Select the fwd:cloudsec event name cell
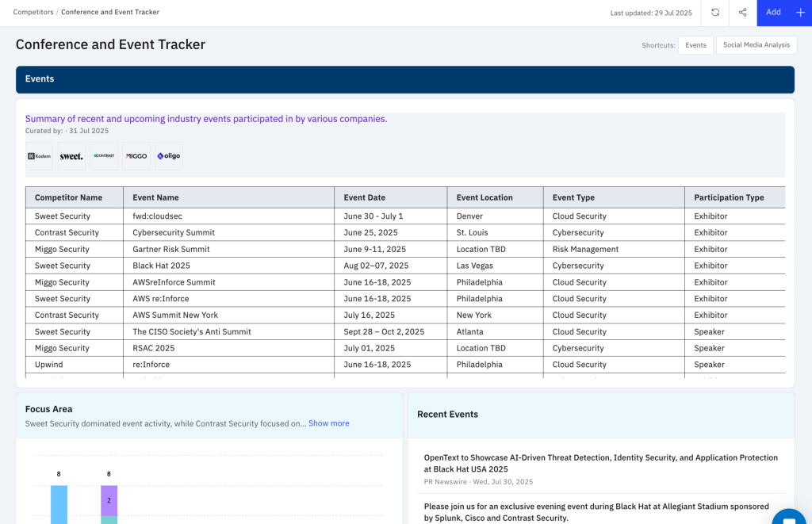This screenshot has height=524, width=812. point(229,216)
